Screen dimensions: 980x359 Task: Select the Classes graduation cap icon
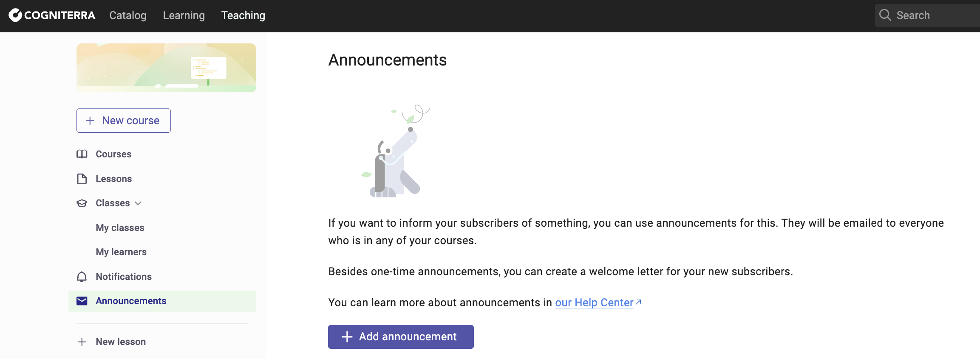tap(82, 203)
